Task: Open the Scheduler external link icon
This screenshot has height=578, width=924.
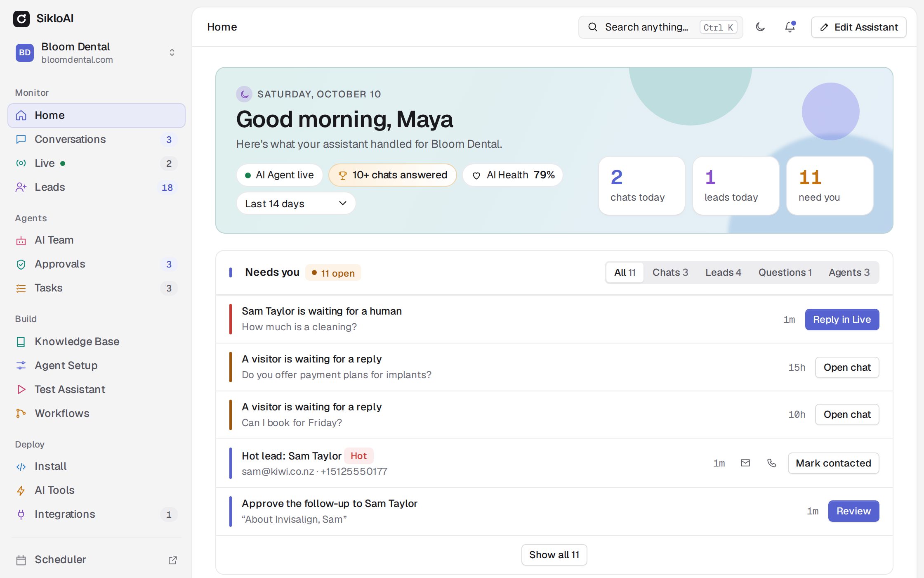Action: (173, 560)
